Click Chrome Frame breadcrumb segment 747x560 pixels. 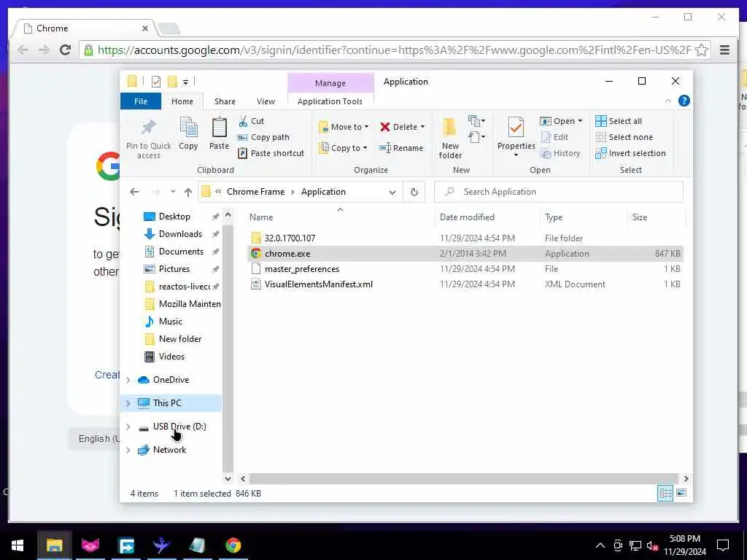coord(255,192)
